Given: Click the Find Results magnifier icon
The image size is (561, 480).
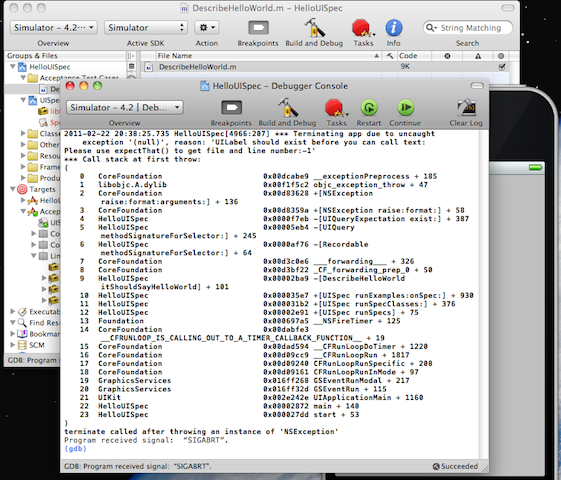Looking at the screenshot, I should coord(22,323).
